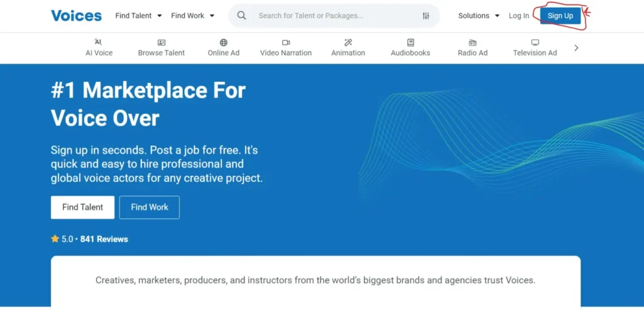Click the #1 Marketplace For Voice Over heading
Viewport: 644px width, 310px height.
(148, 105)
